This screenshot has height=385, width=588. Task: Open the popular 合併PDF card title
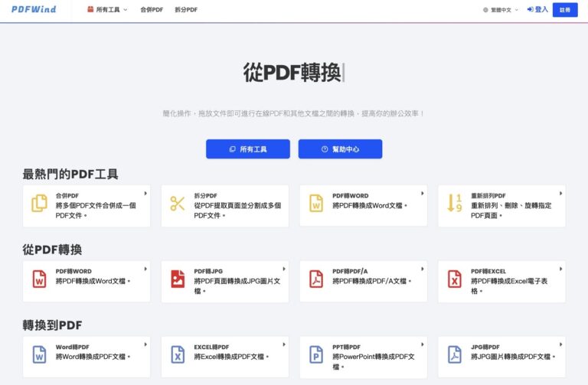(67, 196)
